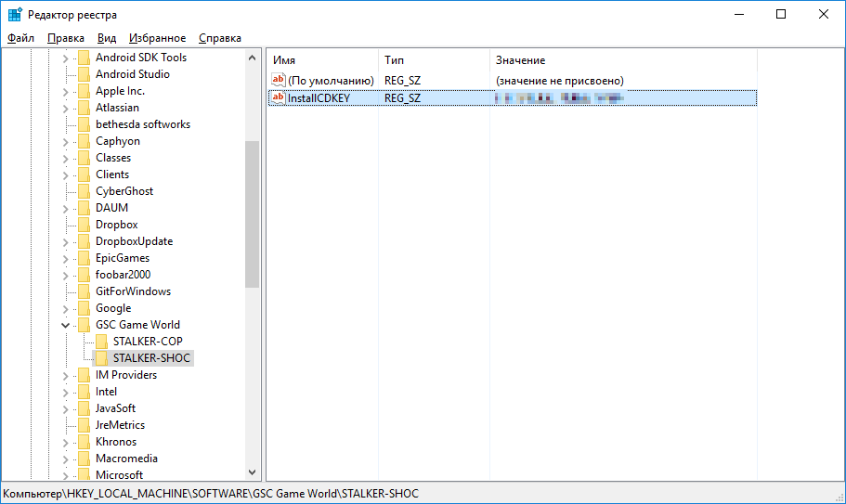The width and height of the screenshot is (846, 504).
Task: Click the Caphyon folder icon
Action: tap(84, 141)
